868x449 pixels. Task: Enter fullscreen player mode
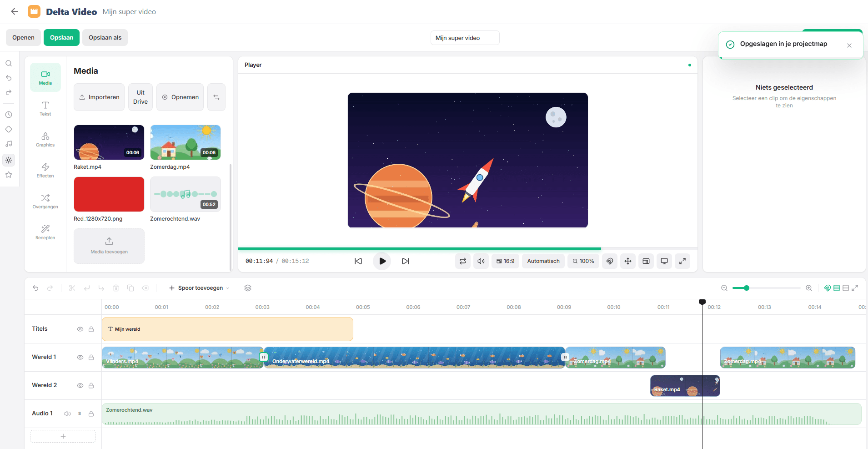click(682, 261)
